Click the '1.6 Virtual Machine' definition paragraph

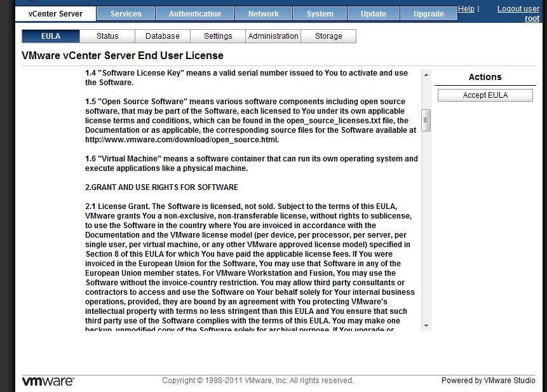(251, 163)
